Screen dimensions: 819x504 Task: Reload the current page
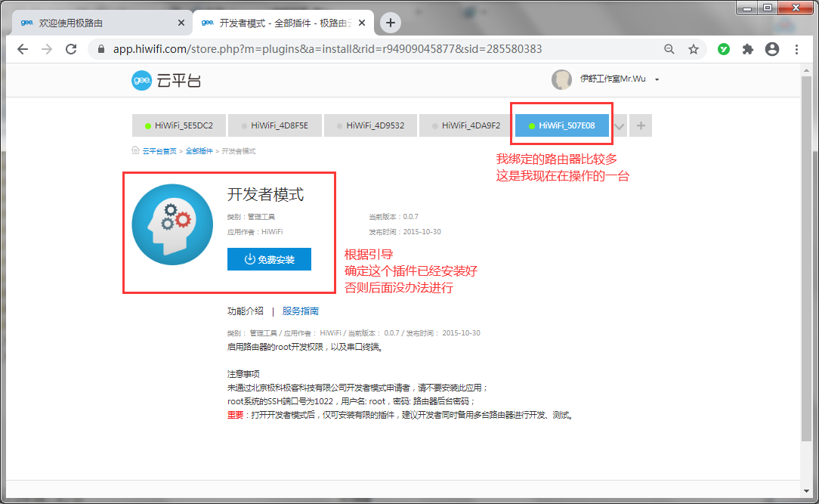tap(71, 49)
